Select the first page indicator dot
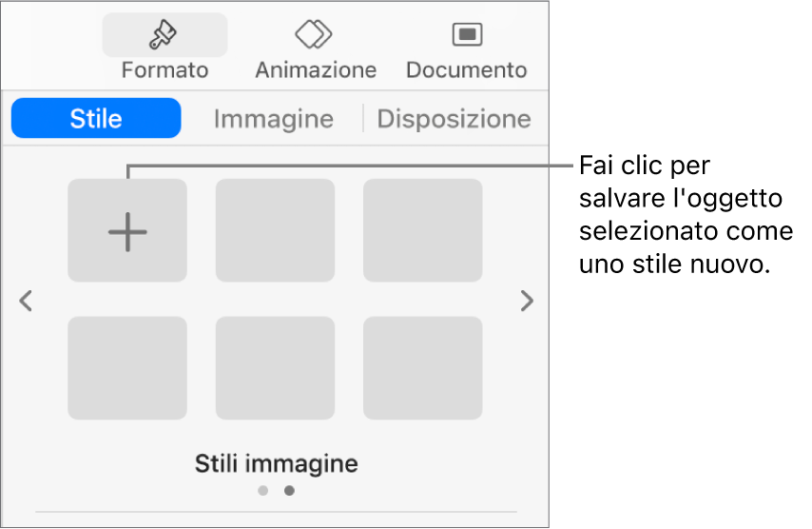 tap(263, 492)
